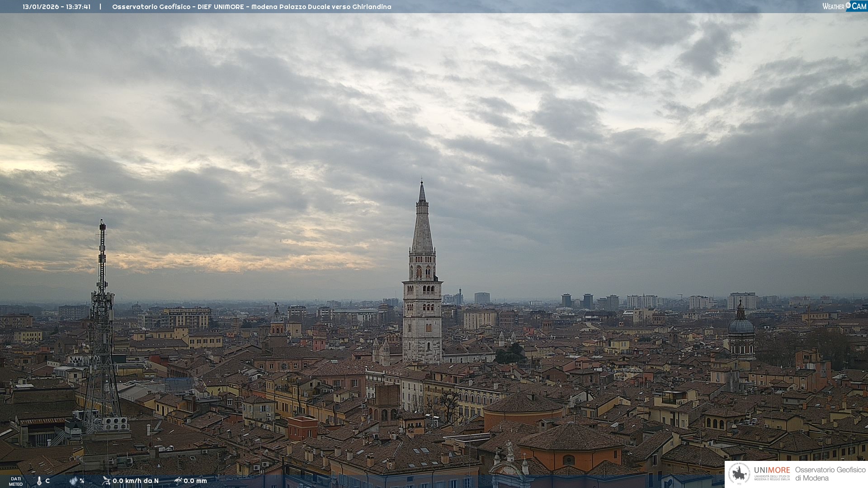The image size is (868, 488).
Task: Click the 0.0 km/h da N wind reading
Action: pyautogui.click(x=136, y=481)
